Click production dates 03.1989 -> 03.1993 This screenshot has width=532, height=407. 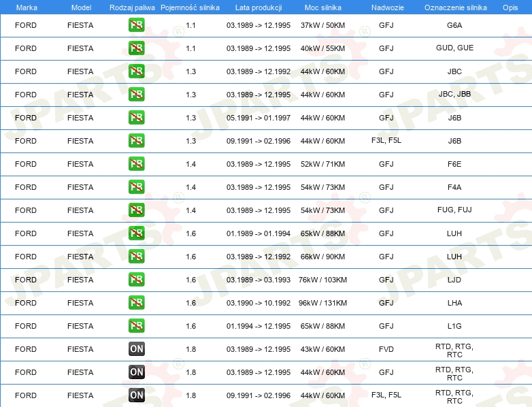[259, 280]
